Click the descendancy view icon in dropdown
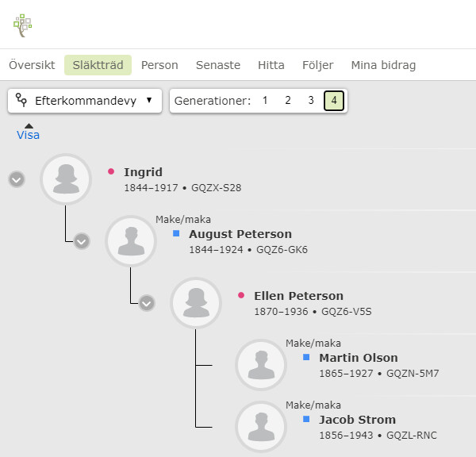Screen dimensions: 476x457 22,101
